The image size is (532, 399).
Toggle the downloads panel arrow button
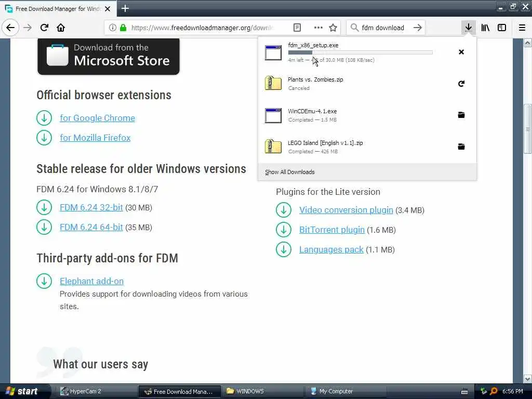click(469, 28)
